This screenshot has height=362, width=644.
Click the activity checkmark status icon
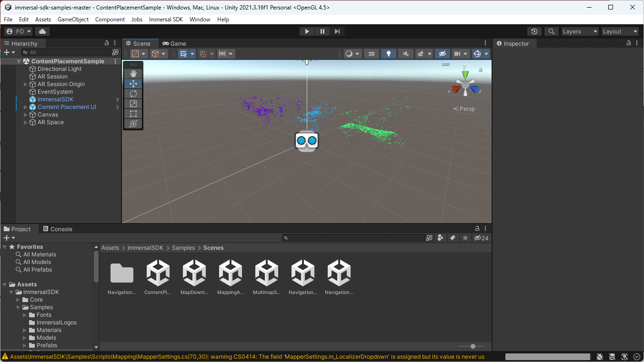pos(637,357)
